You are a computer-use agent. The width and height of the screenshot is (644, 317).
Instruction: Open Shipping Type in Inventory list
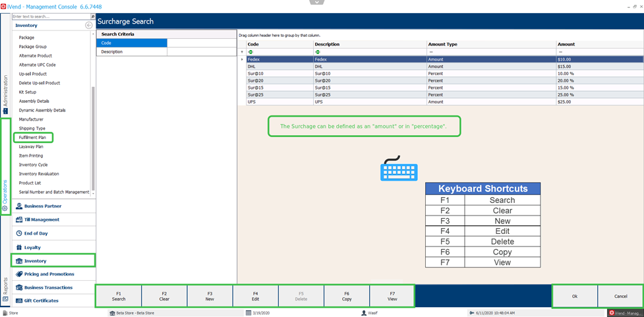[x=32, y=129]
